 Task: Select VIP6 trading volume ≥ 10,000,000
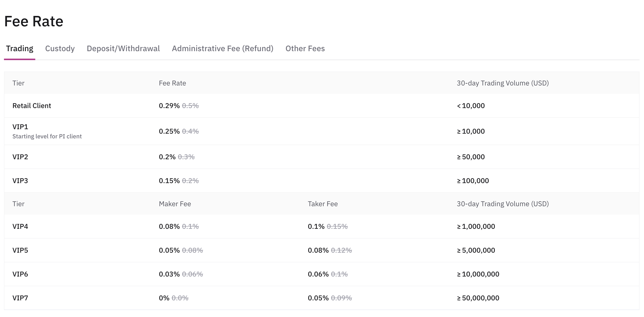click(478, 274)
